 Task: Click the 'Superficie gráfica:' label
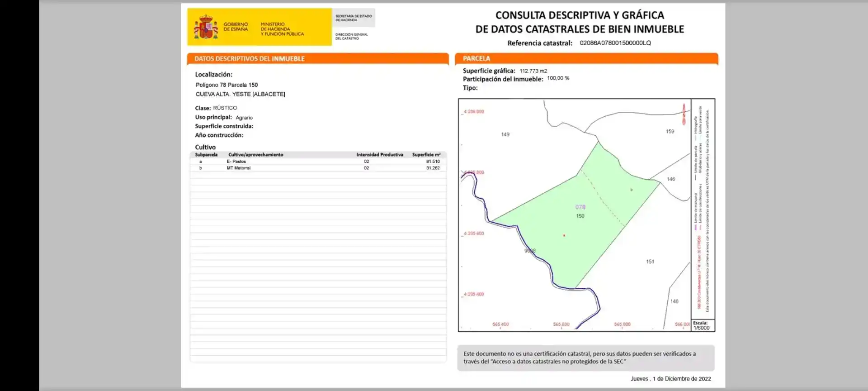[489, 71]
